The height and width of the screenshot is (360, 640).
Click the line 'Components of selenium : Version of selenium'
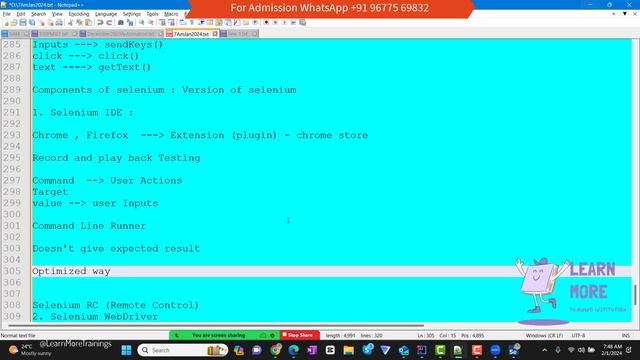[x=164, y=90]
